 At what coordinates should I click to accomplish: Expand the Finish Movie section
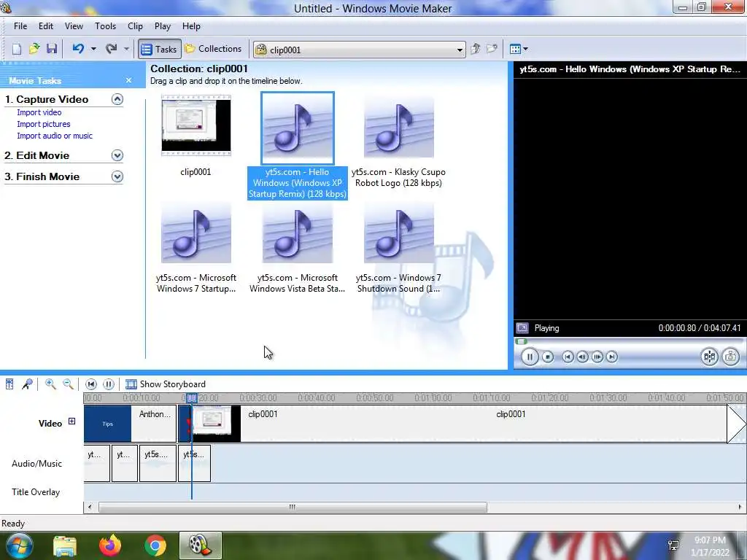point(117,176)
